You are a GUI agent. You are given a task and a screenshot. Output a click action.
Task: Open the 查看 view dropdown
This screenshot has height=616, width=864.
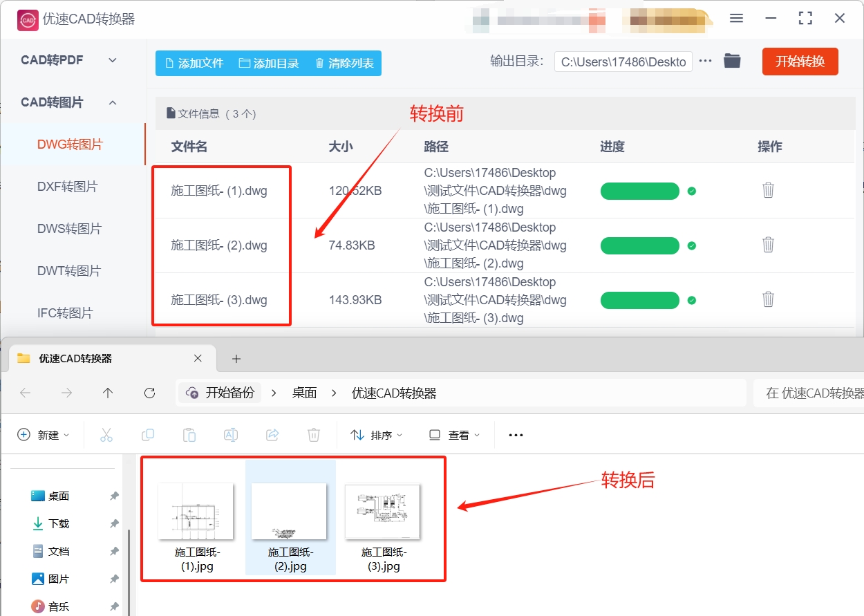[454, 435]
